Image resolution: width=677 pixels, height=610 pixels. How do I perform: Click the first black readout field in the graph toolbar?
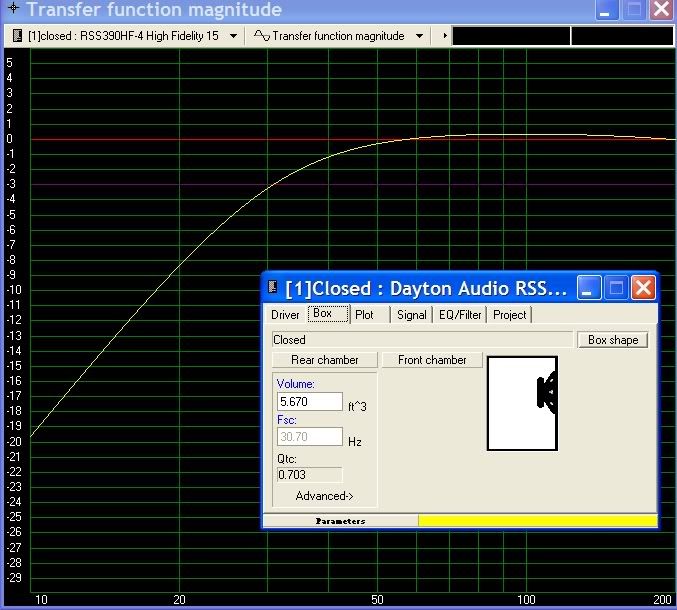click(511, 36)
